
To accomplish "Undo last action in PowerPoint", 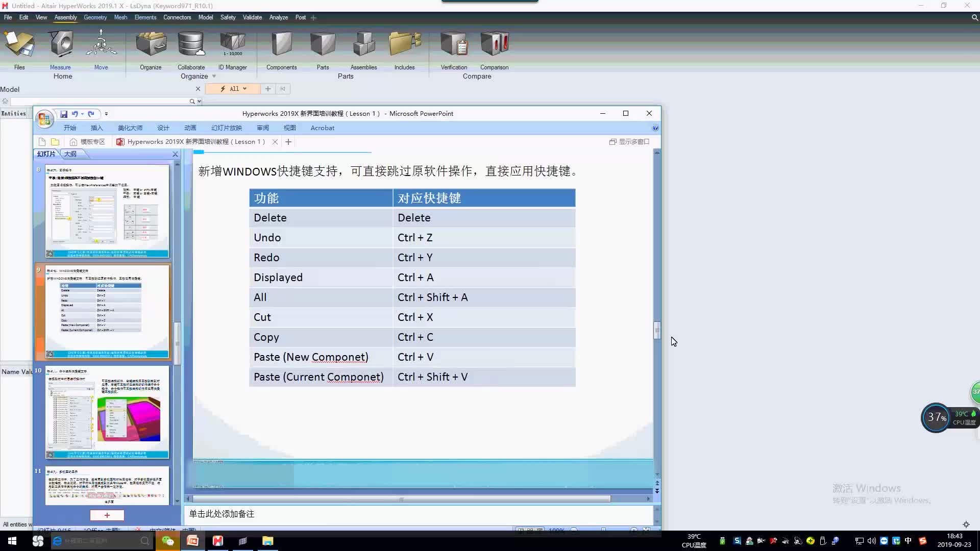I will (x=75, y=114).
